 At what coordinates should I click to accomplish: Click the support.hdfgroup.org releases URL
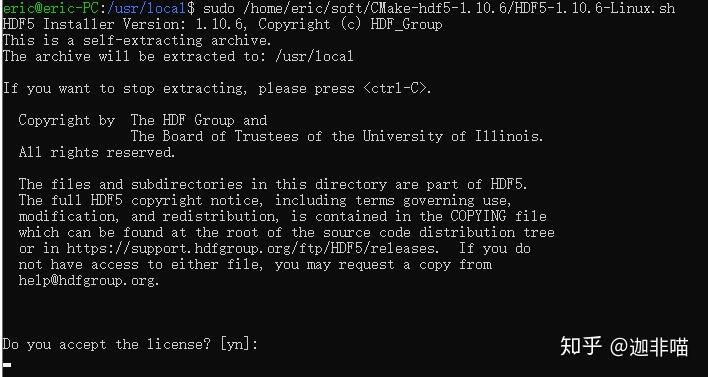[252, 249]
